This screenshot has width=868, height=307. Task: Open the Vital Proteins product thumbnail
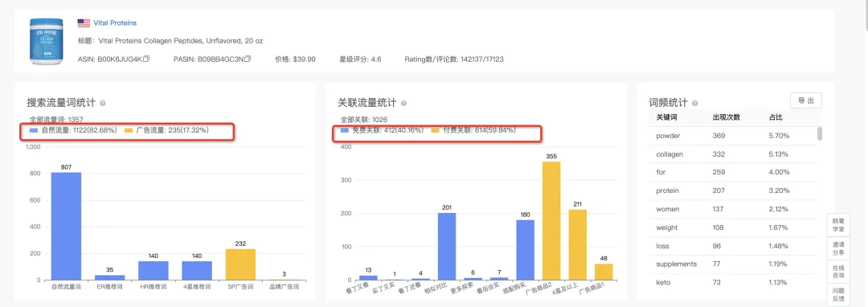(47, 42)
